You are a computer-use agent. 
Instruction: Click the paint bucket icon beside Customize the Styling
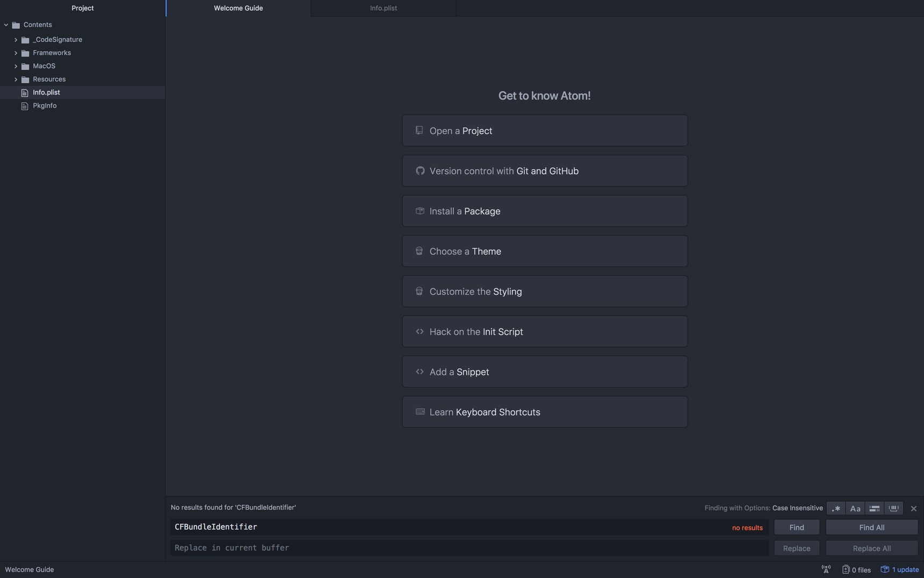(419, 291)
